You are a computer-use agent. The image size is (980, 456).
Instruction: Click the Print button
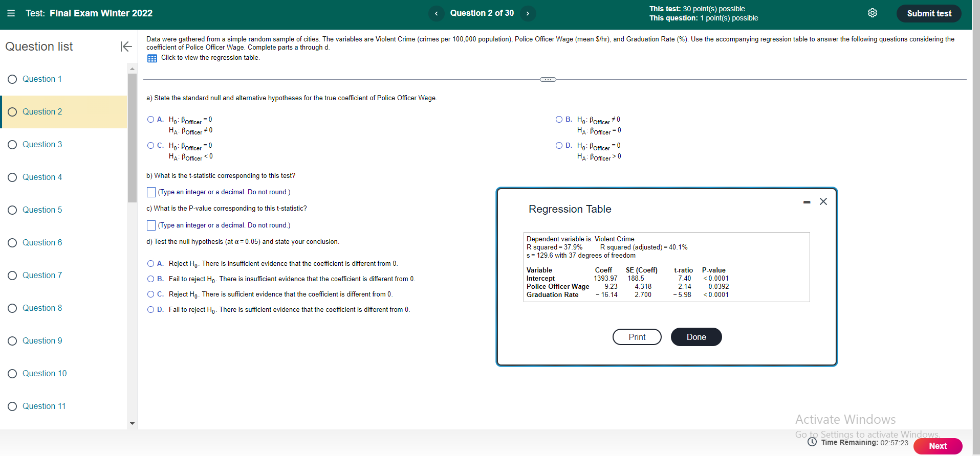click(637, 337)
